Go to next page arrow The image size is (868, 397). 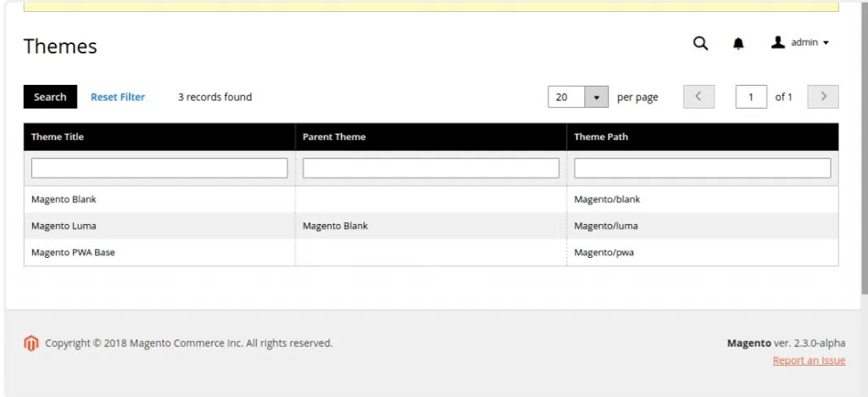tap(823, 97)
